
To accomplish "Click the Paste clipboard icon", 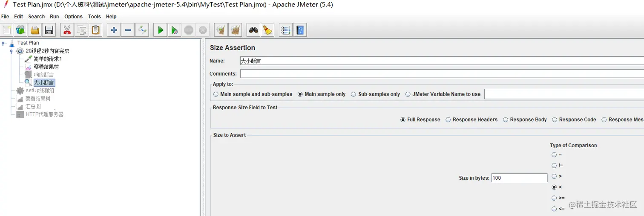I will point(95,30).
